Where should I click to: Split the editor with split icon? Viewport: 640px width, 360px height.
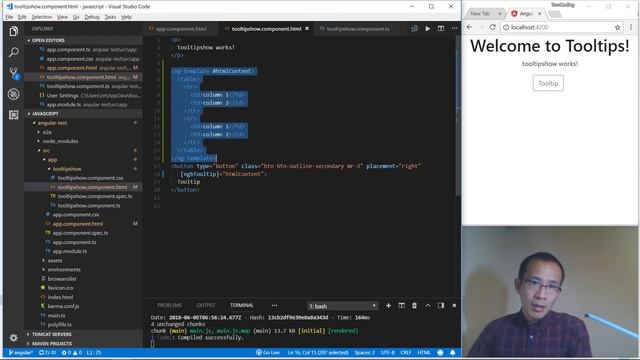(x=441, y=29)
